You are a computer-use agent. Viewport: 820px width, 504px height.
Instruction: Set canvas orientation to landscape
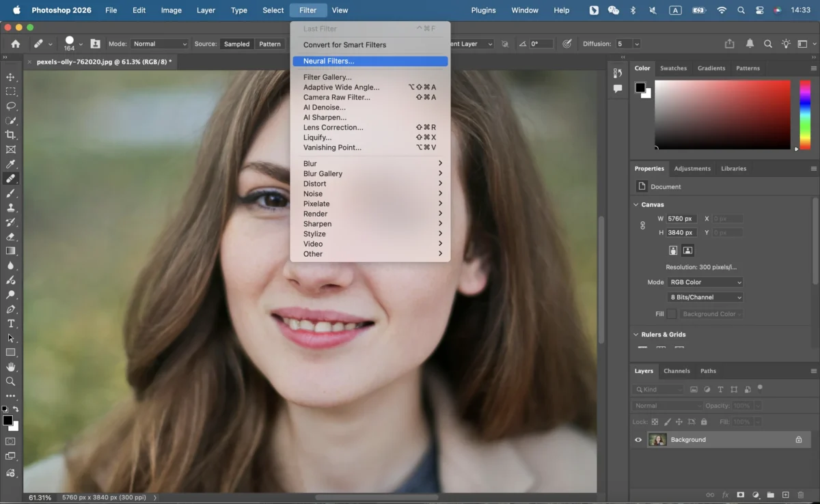point(688,251)
